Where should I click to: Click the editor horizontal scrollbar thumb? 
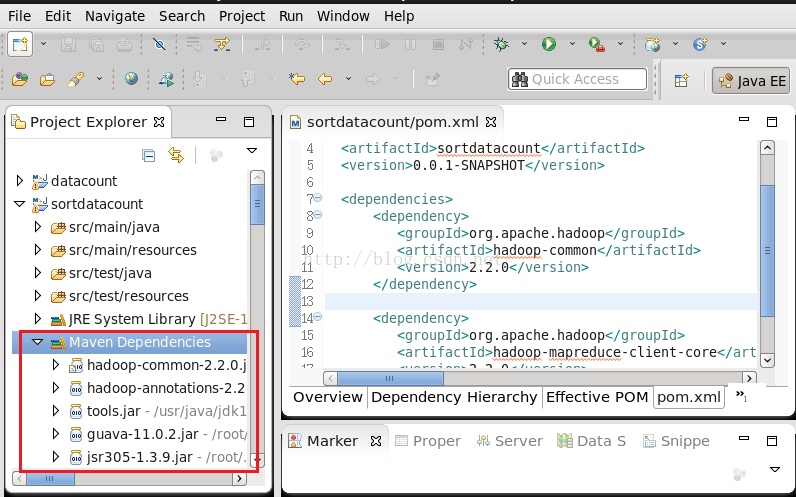pos(390,378)
